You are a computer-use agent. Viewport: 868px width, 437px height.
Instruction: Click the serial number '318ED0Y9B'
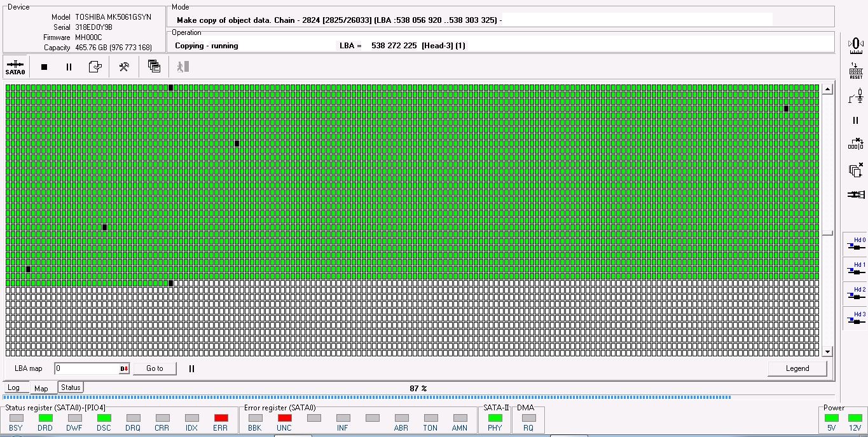93,27
